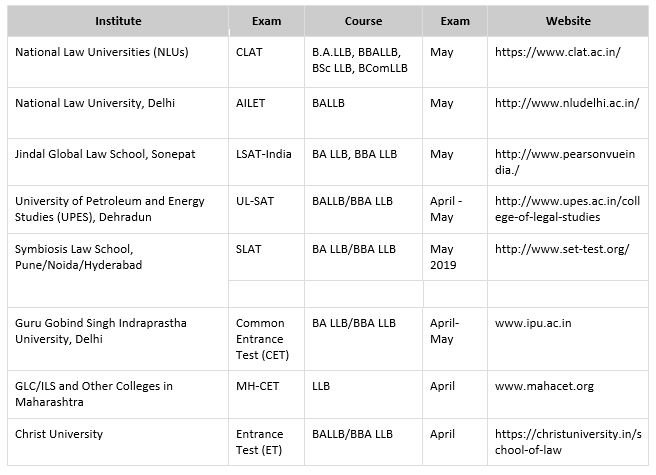656x475 pixels.
Task: Click the nludelhi.ac.in website URL
Action: pyautogui.click(x=567, y=103)
